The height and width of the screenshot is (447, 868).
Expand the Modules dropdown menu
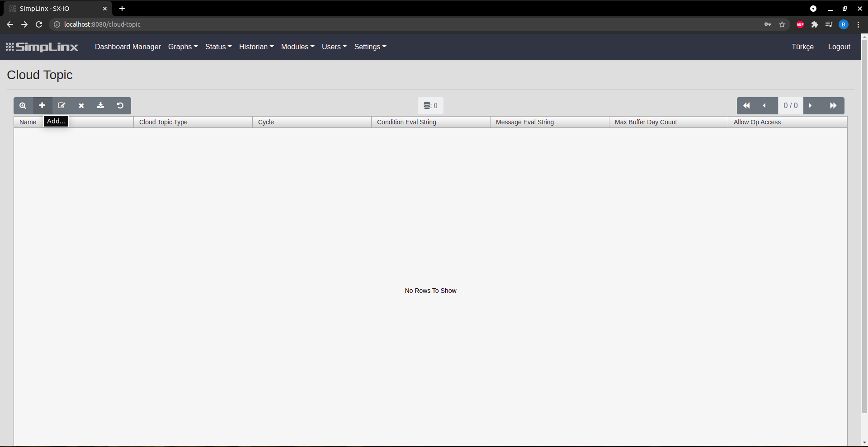click(297, 47)
